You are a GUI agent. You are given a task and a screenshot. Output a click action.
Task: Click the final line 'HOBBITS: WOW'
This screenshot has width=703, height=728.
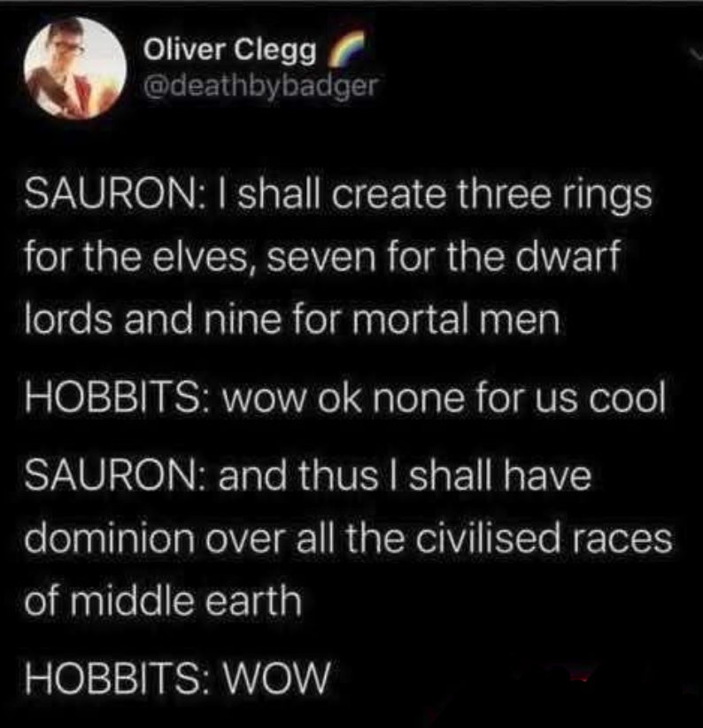click(178, 678)
